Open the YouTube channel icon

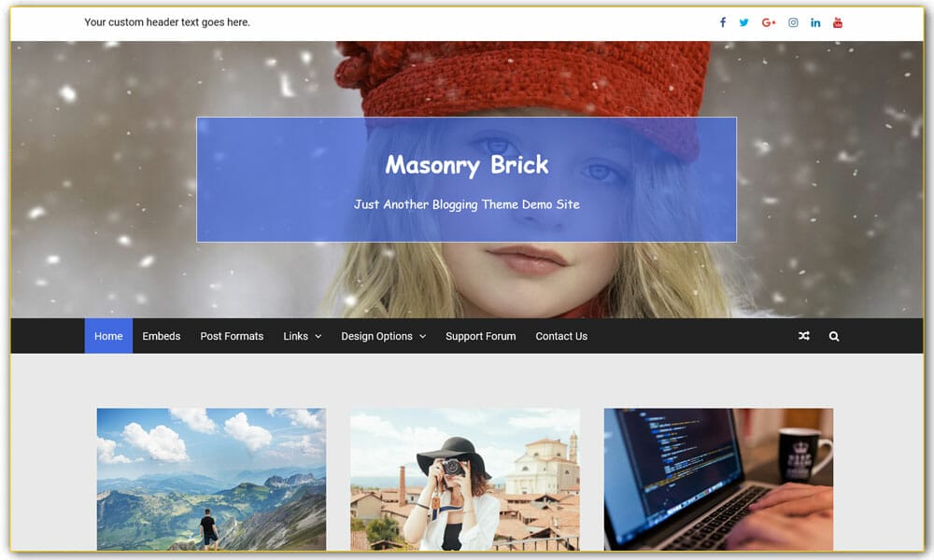pos(837,21)
